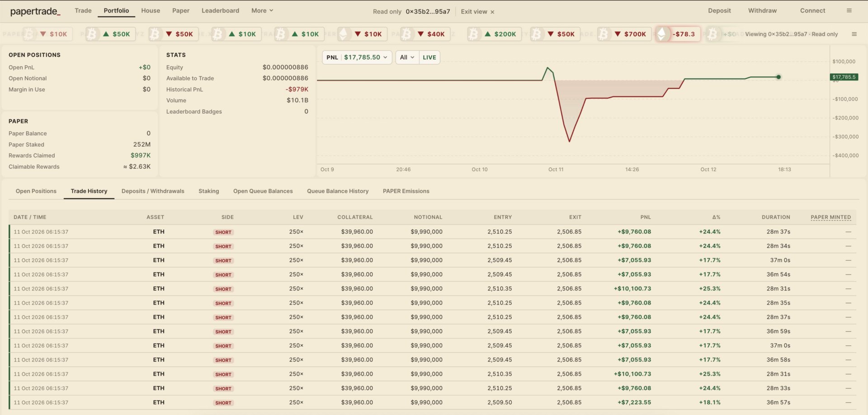
Task: Open the hamburger menu beside Connect
Action: [849, 10]
